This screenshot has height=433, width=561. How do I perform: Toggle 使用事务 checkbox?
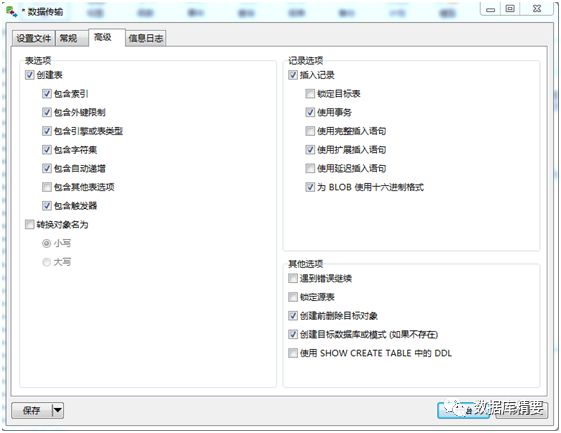click(310, 112)
